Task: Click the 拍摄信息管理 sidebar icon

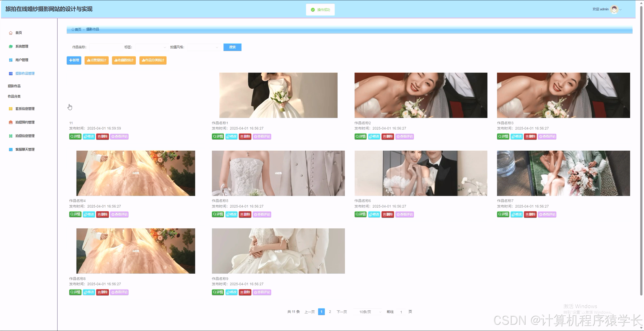Action: point(11,136)
